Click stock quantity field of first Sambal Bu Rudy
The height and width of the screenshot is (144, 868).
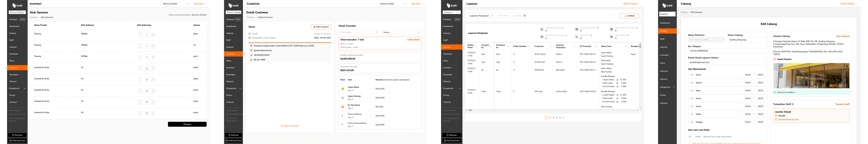coord(147,68)
